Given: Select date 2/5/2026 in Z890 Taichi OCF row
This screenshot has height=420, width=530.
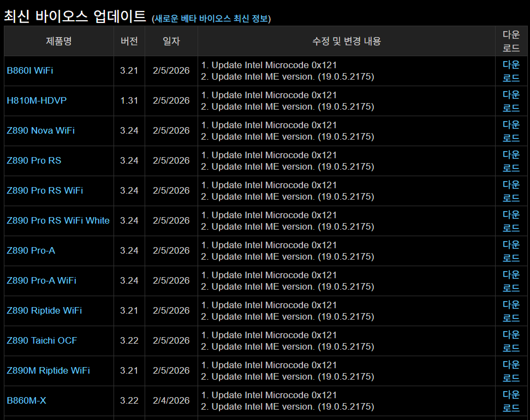Looking at the screenshot, I should pyautogui.click(x=171, y=340).
